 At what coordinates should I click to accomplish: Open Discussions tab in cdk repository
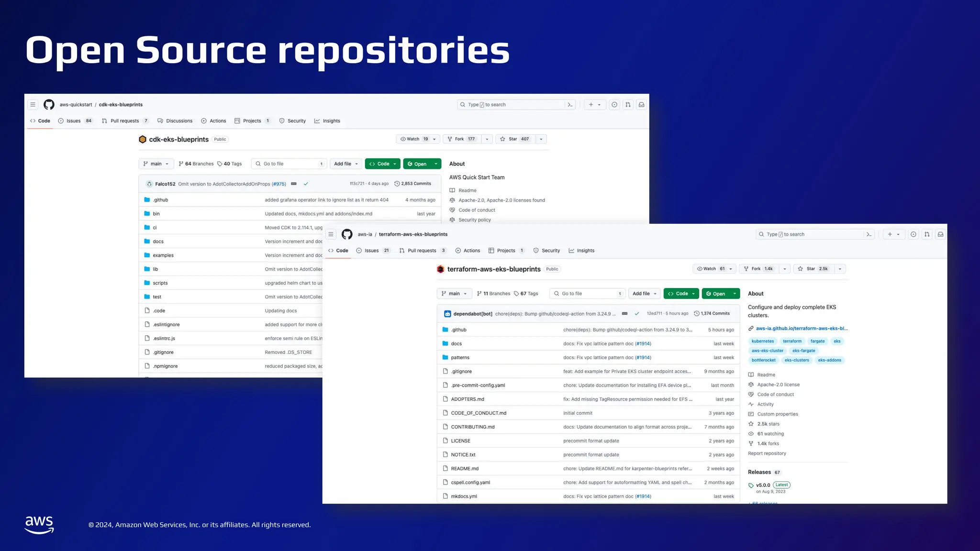click(x=175, y=121)
